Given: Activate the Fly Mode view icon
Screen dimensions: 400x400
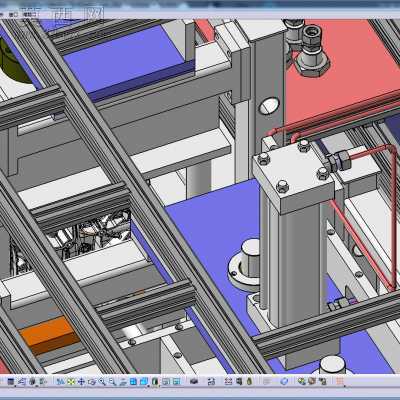Looking at the screenshot, I should [x=61, y=381].
